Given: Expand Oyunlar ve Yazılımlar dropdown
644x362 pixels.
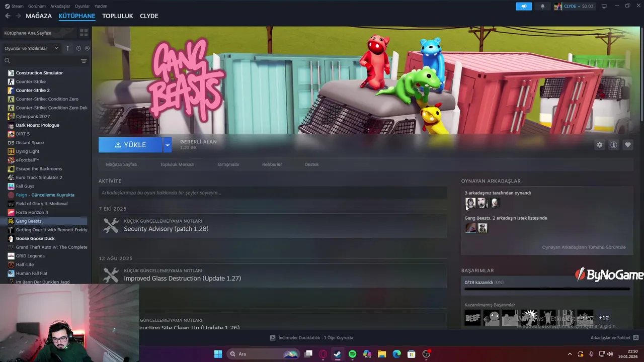Looking at the screenshot, I should point(31,48).
